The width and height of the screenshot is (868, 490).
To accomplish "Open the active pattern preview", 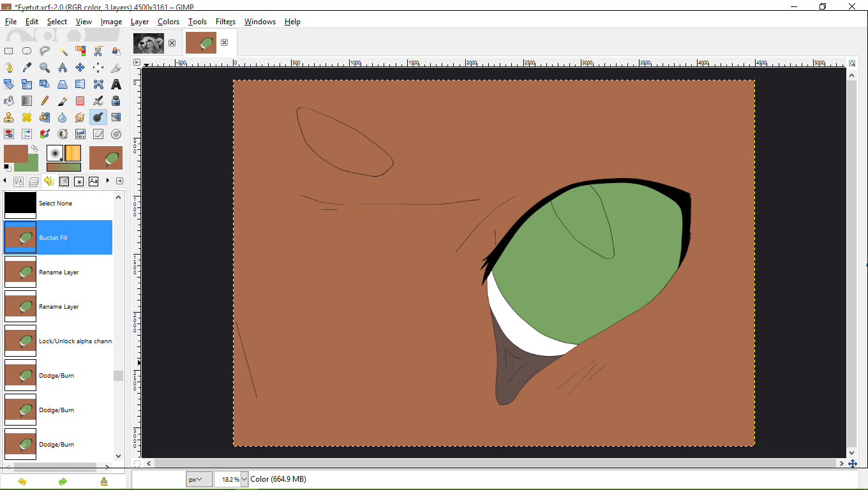I will point(73,153).
